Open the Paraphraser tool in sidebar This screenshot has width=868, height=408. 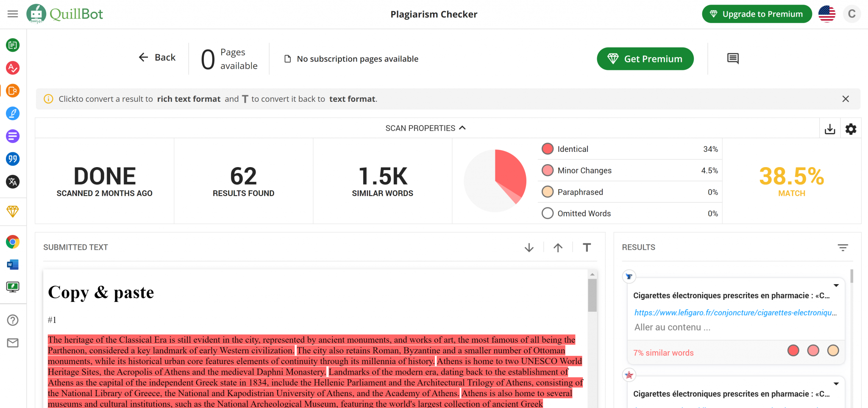13,45
